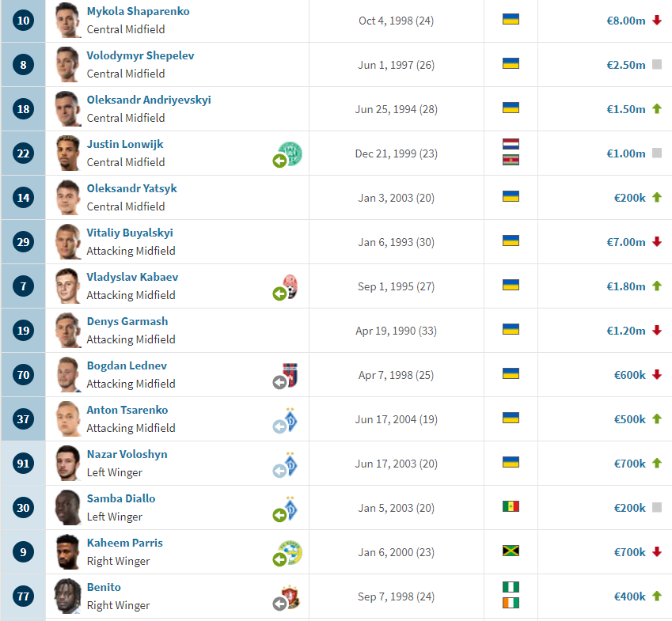Click Bogdan Lednev's loan club crest
This screenshot has height=621, width=672.
pos(290,375)
